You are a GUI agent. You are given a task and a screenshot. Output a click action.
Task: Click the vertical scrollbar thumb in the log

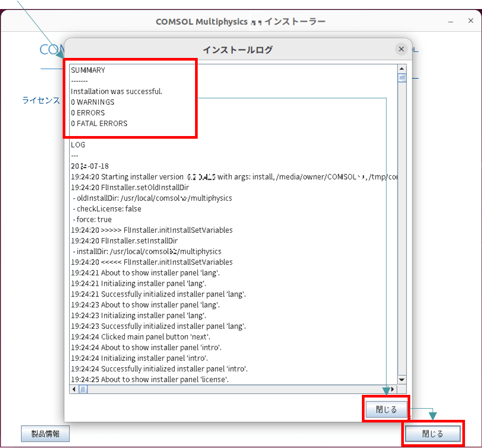[x=402, y=78]
